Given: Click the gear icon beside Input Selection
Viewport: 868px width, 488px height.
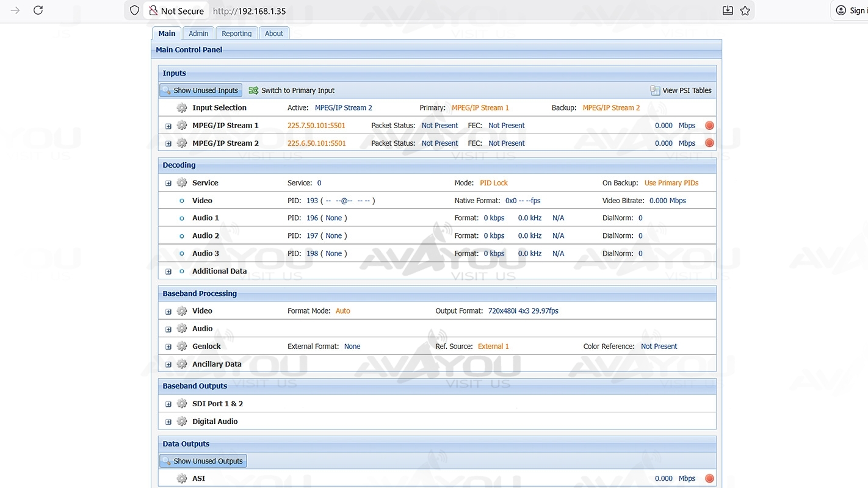Looking at the screenshot, I should (182, 108).
